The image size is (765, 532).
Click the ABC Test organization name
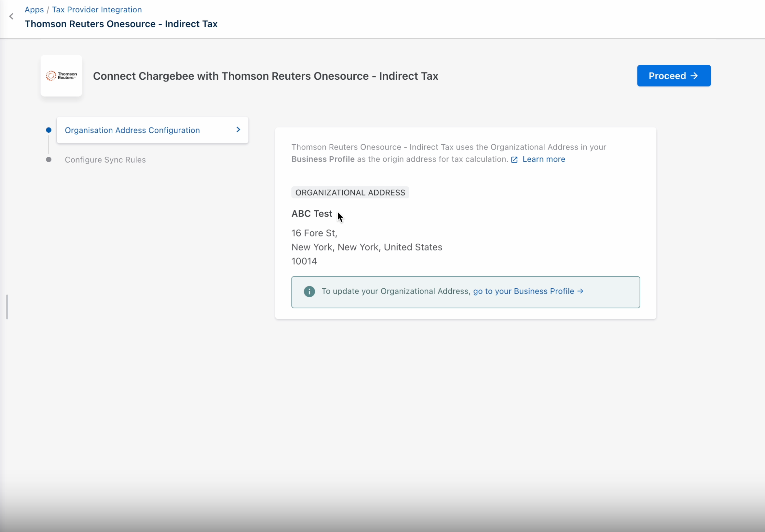[x=312, y=214]
